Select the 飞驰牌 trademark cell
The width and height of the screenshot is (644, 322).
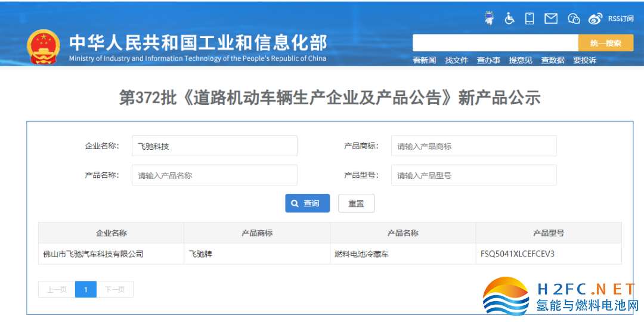tap(257, 254)
